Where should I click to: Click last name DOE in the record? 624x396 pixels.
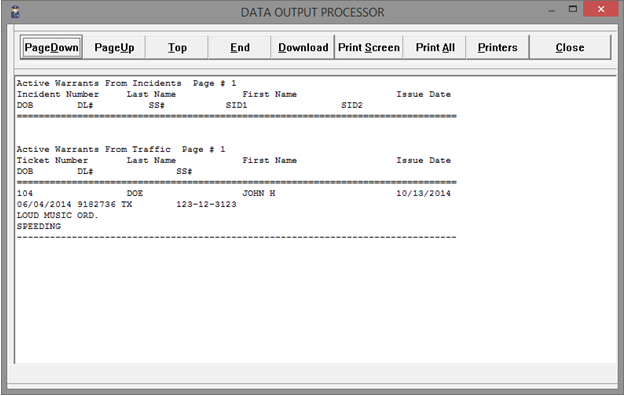tap(135, 193)
